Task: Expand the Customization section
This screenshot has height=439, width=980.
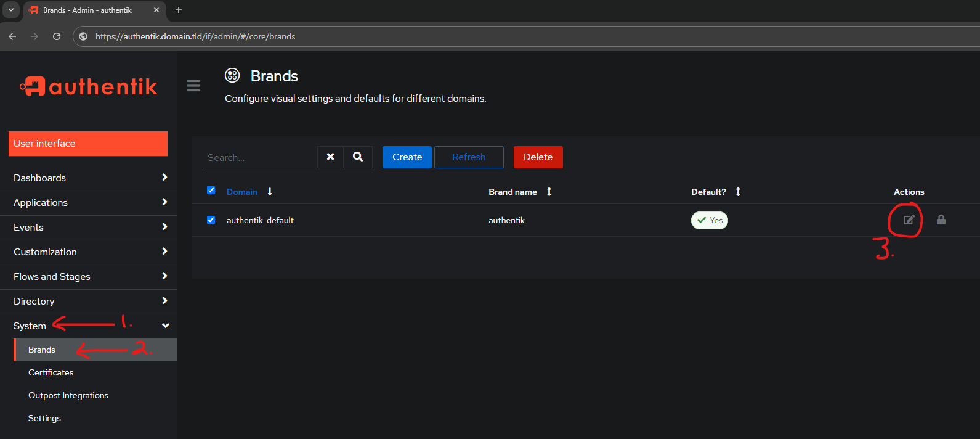Action: point(89,252)
